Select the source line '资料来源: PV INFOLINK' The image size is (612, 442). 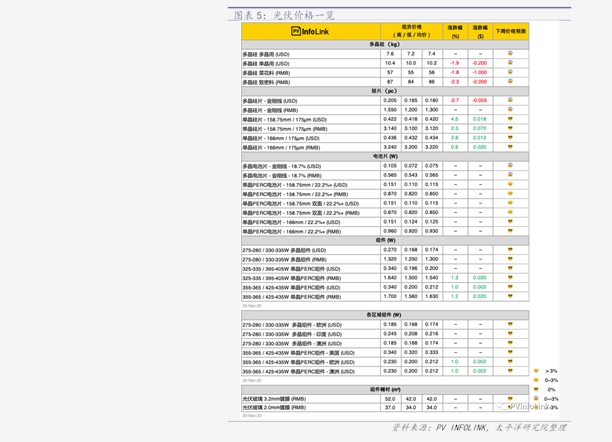click(440, 428)
